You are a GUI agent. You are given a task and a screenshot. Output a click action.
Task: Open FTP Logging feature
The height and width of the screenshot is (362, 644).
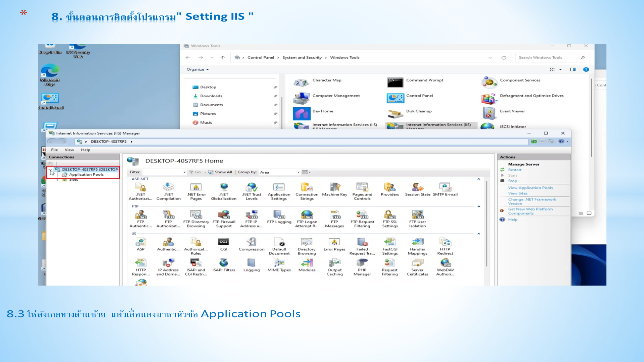pos(279,217)
